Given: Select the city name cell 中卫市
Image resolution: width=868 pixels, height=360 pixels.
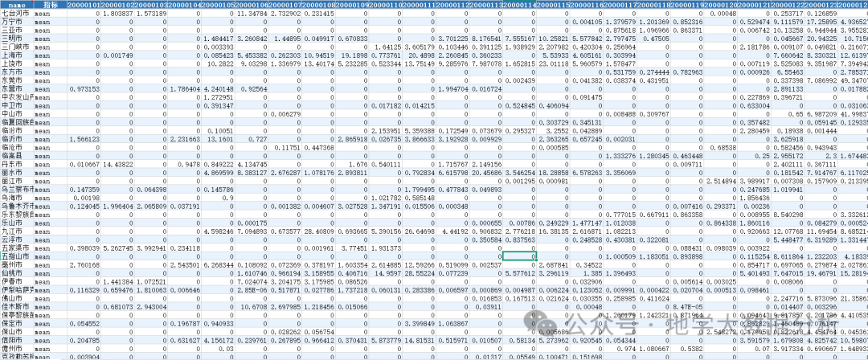Looking at the screenshot, I should pyautogui.click(x=17, y=104).
